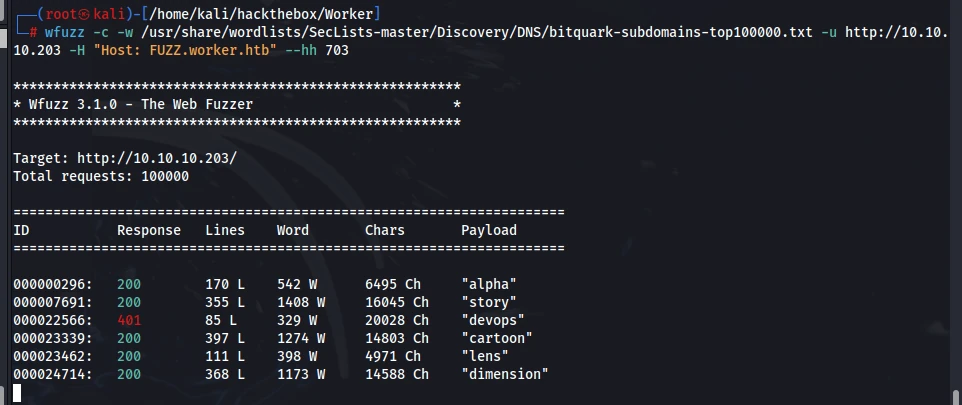Click the "story" payload result
The width and height of the screenshot is (962, 405).
coord(489,302)
